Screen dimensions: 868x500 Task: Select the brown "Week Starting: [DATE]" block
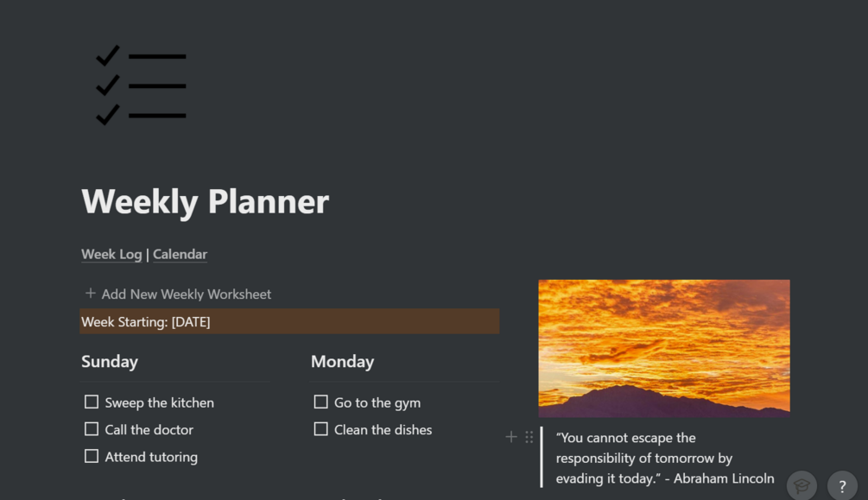coord(289,322)
